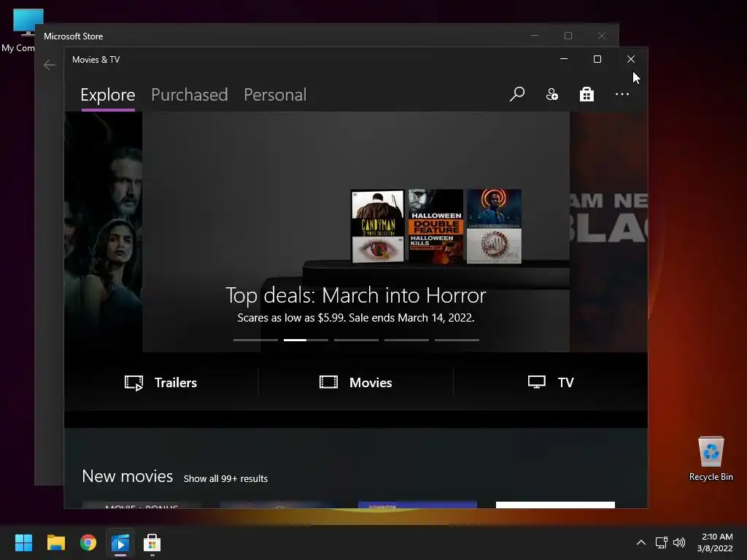Open the Movies category

[x=355, y=382]
